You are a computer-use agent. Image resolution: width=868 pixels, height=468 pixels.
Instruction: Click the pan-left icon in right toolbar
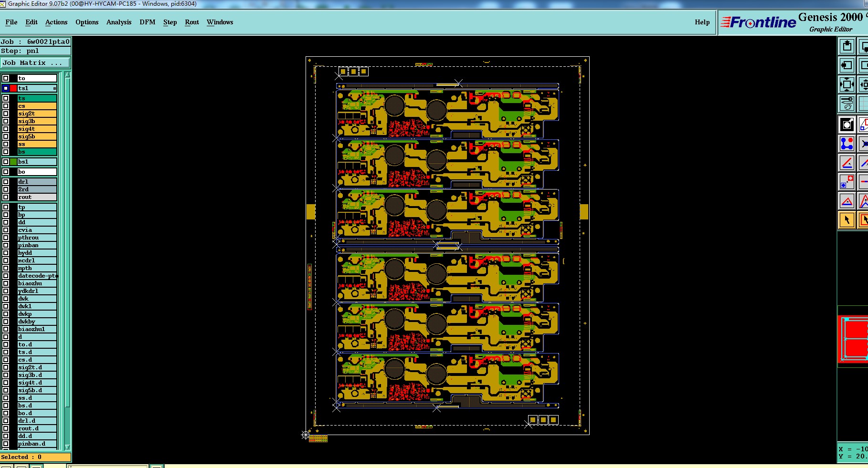847,65
